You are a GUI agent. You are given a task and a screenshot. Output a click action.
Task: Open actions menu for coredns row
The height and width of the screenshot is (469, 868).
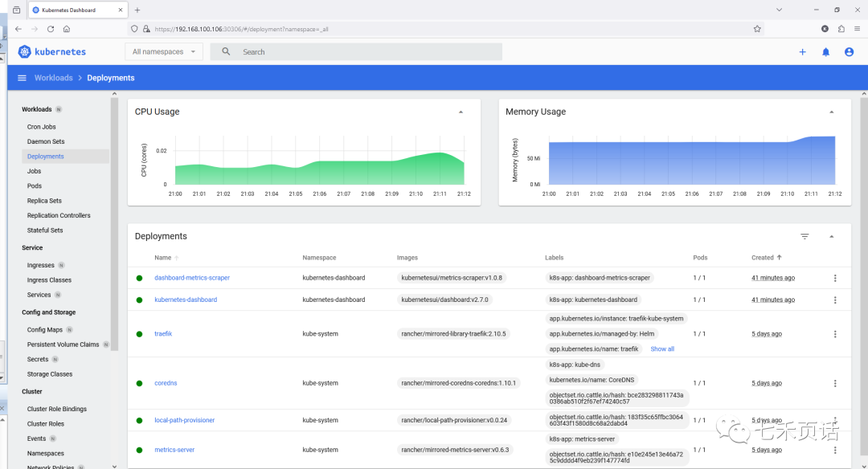pos(835,383)
